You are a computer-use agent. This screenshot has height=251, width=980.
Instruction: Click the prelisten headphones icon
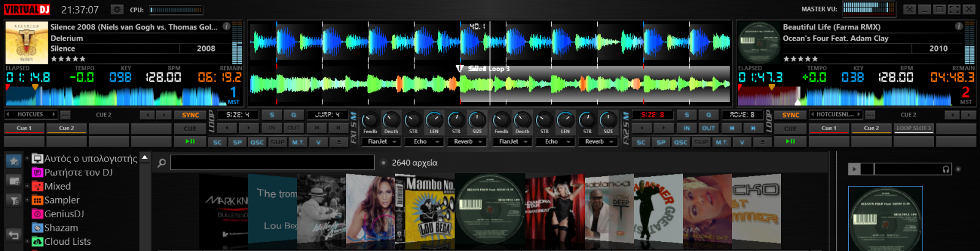pos(946,169)
